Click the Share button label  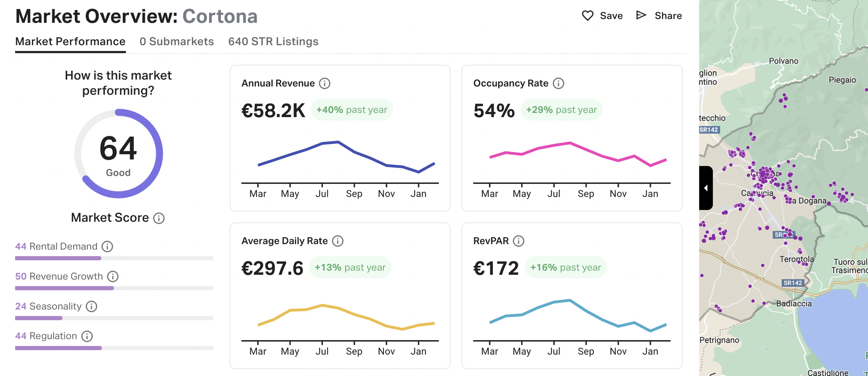click(668, 16)
